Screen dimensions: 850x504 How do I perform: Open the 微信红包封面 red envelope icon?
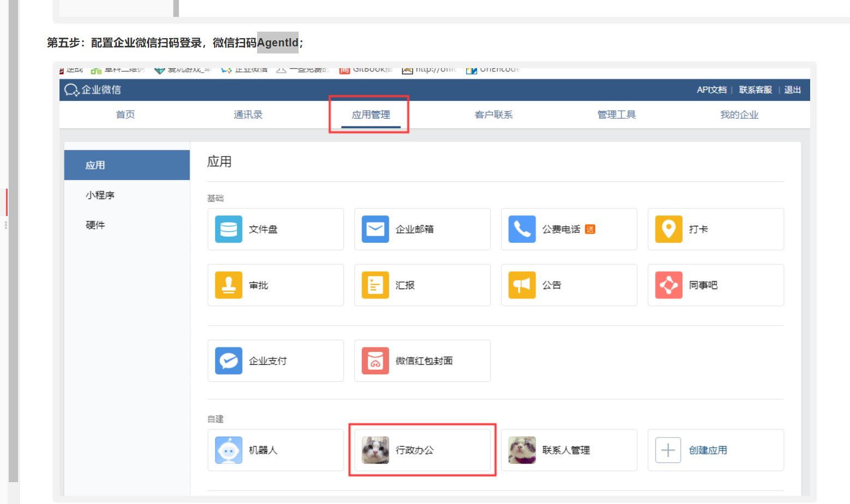pyautogui.click(x=375, y=361)
